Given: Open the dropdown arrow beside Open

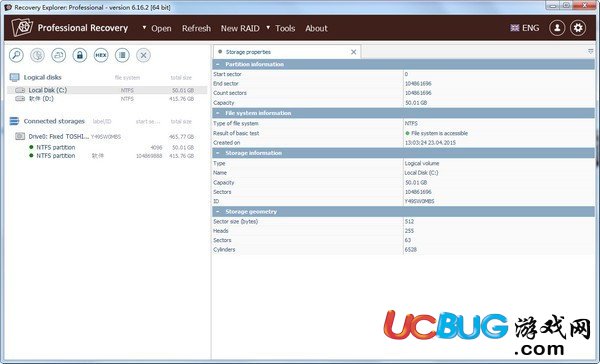Looking at the screenshot, I should [x=144, y=28].
